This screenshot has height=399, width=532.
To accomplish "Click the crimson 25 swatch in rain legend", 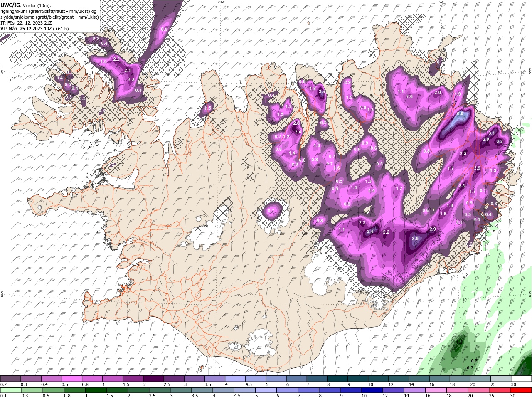I will pos(500,390).
